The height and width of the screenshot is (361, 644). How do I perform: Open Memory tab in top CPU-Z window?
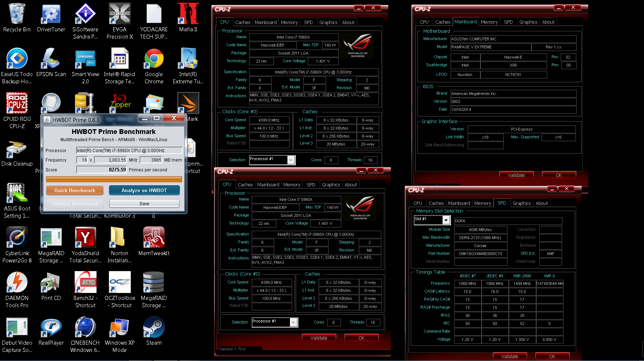pos(289,22)
